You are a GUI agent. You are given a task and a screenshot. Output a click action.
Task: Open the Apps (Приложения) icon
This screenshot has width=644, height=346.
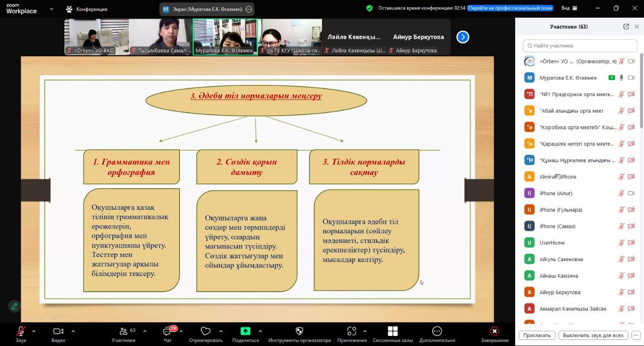click(x=352, y=331)
